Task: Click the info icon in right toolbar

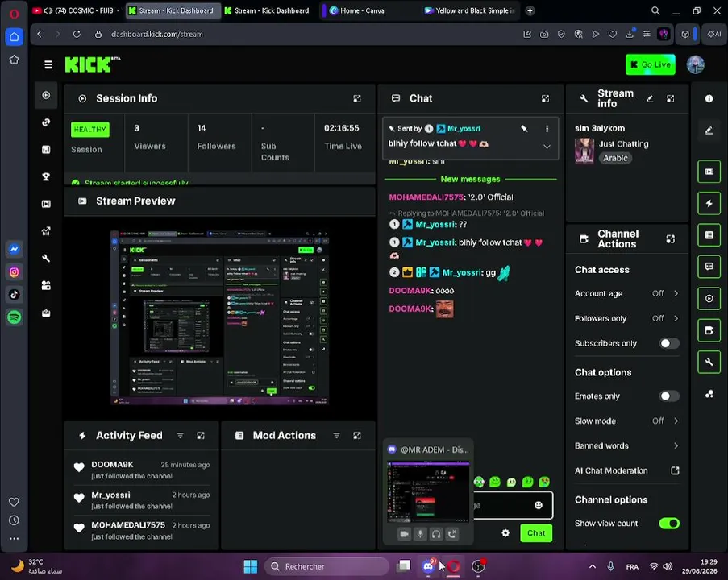Action: tap(709, 98)
